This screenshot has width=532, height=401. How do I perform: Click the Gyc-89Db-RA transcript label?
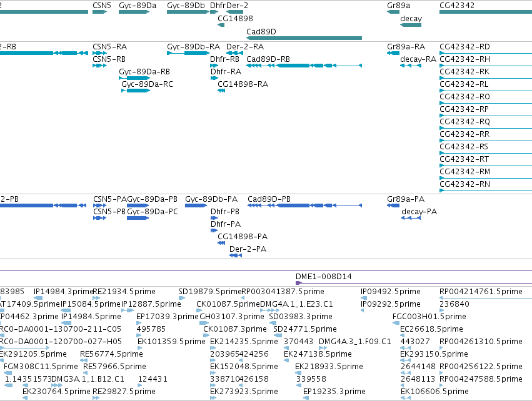click(x=193, y=46)
